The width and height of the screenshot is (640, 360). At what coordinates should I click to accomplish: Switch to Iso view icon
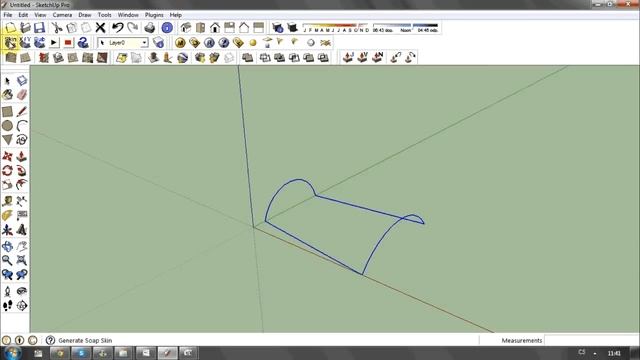[186, 28]
